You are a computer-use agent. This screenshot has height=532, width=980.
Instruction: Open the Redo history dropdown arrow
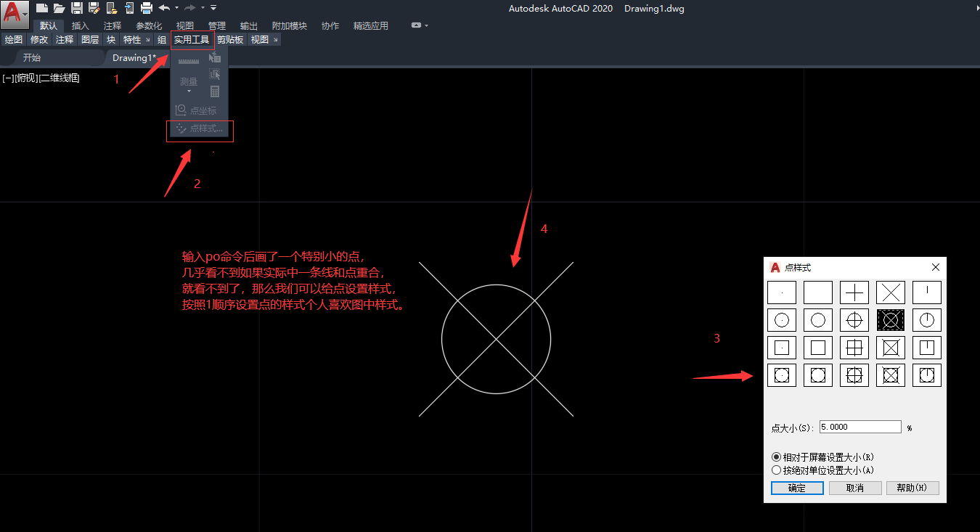pos(202,8)
